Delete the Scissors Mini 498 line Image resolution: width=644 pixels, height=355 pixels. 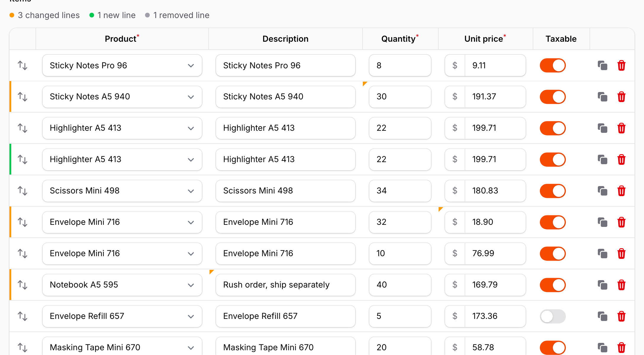pos(621,191)
